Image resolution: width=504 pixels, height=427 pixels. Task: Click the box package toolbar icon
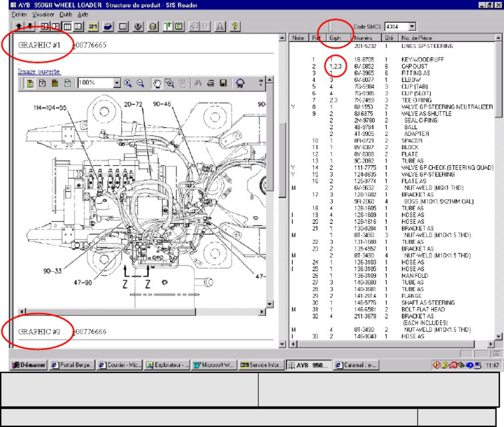(x=154, y=26)
